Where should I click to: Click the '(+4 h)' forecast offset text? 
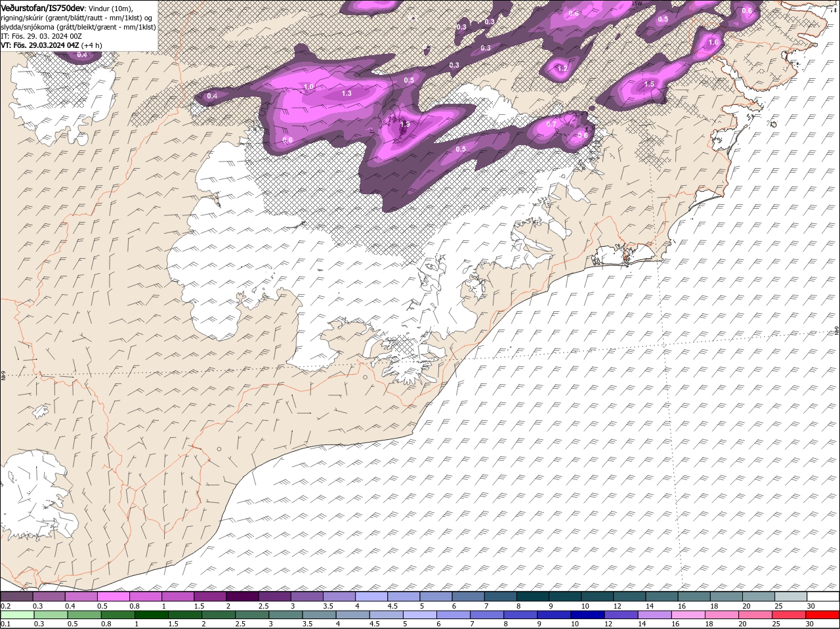point(93,45)
